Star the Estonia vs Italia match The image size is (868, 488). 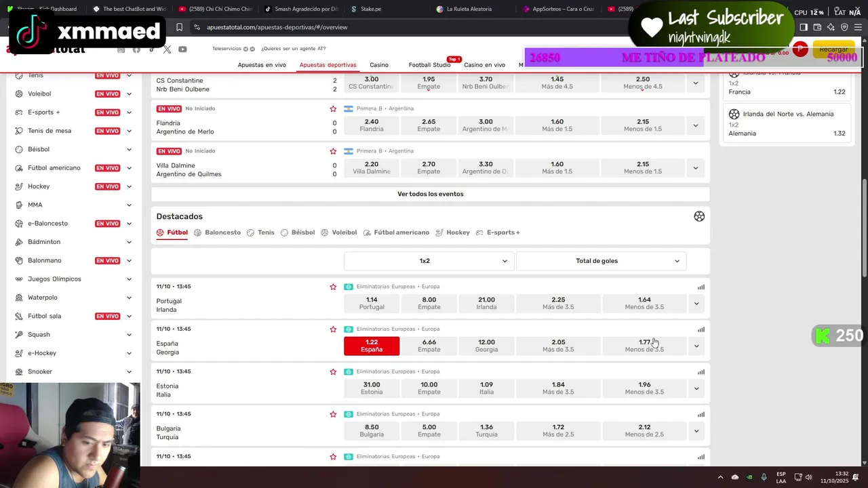[333, 371]
